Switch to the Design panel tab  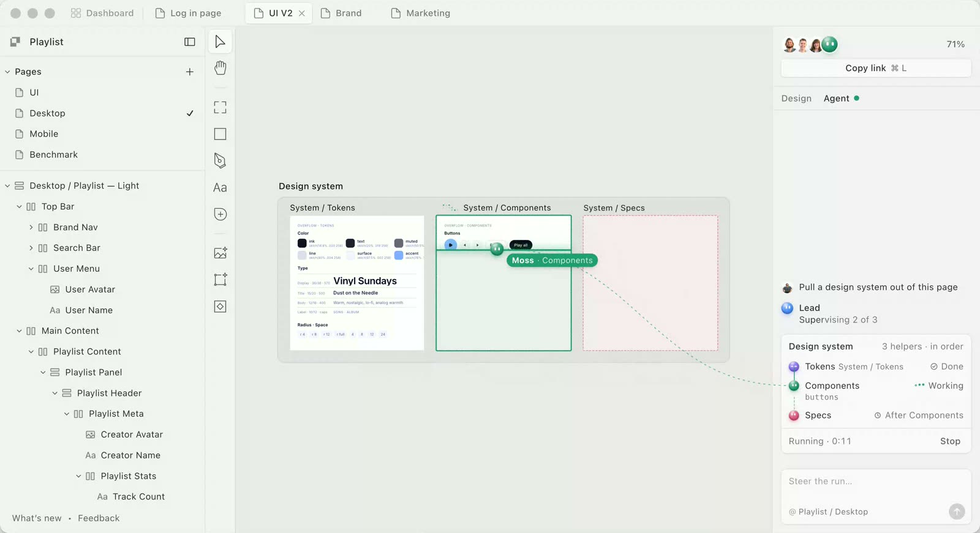click(x=796, y=99)
